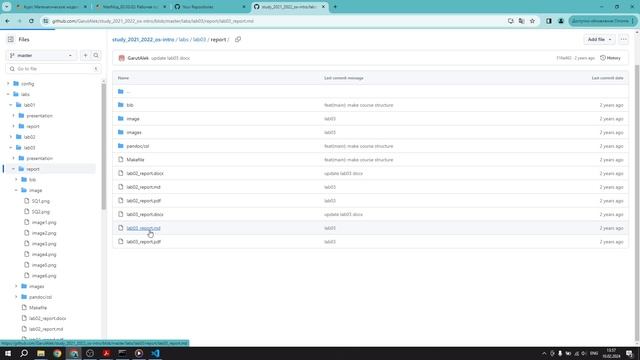
Task: Select SQ1.png in the file tree
Action: (41, 201)
